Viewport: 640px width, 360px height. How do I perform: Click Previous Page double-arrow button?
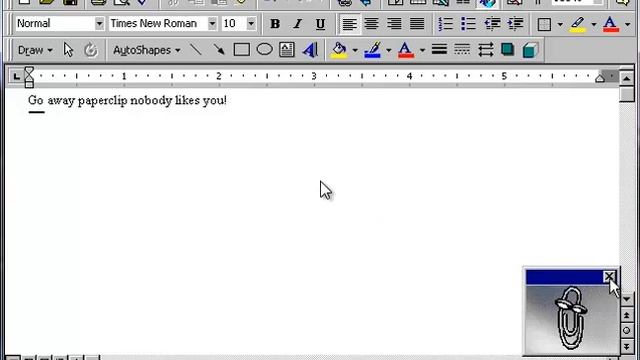coord(627,315)
